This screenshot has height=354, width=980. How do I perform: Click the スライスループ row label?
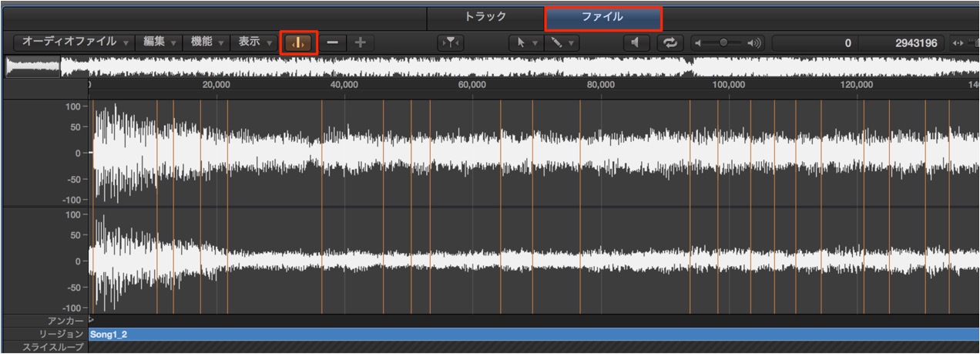pyautogui.click(x=53, y=348)
